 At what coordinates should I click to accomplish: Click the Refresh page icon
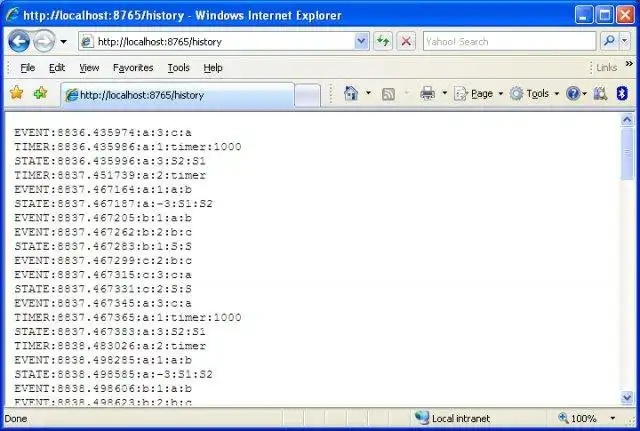click(383, 41)
